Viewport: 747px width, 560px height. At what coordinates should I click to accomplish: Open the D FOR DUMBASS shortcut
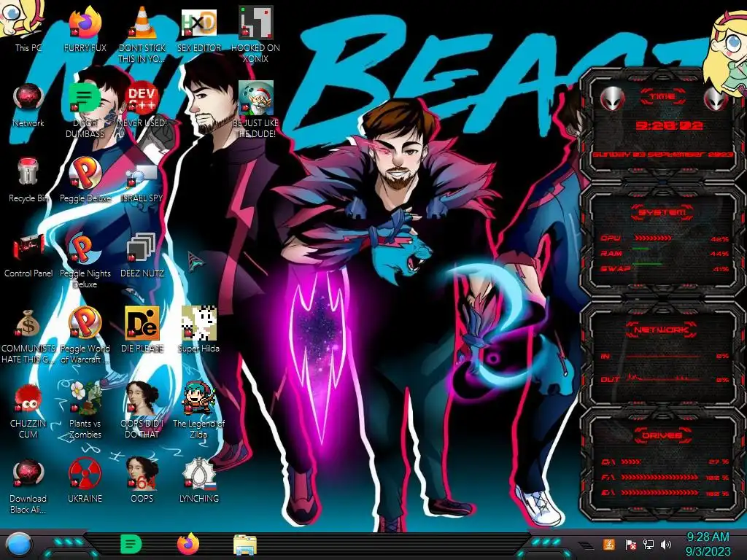click(85, 109)
